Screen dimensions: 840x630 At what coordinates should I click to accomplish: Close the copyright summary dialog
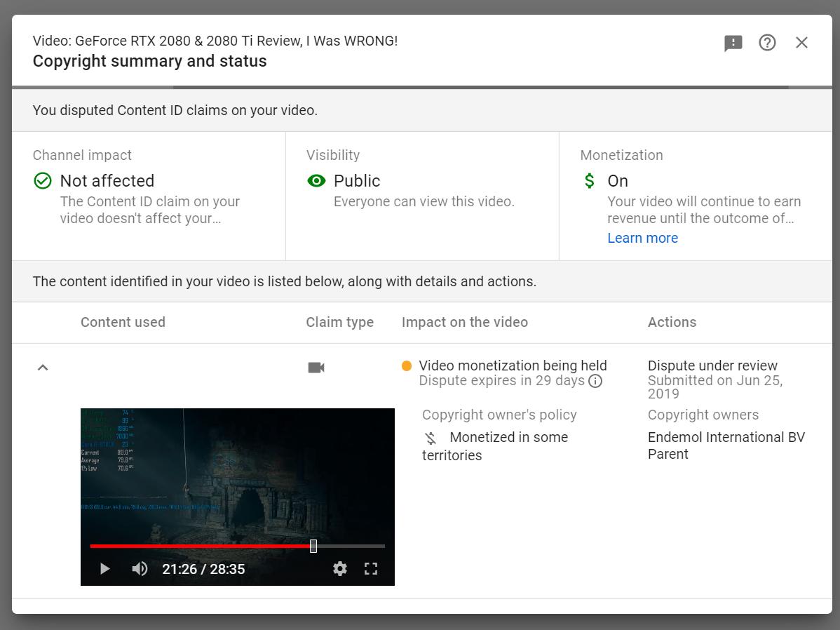(801, 42)
